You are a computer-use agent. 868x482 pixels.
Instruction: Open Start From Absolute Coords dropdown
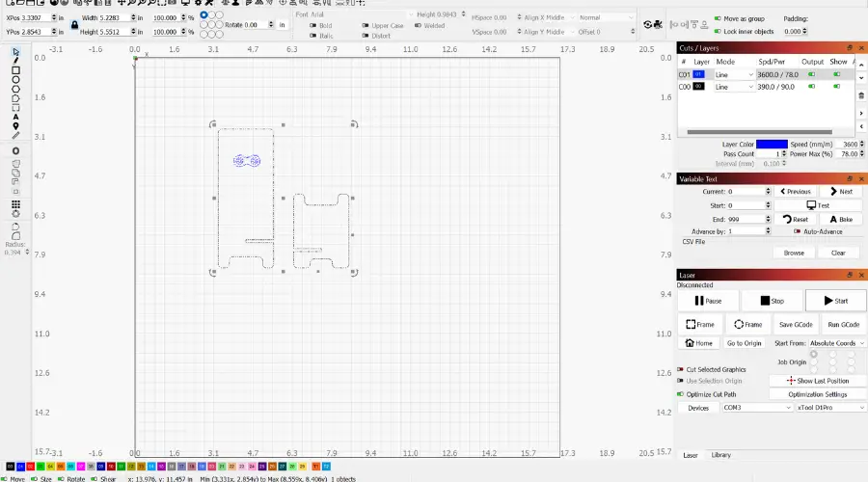click(x=836, y=343)
